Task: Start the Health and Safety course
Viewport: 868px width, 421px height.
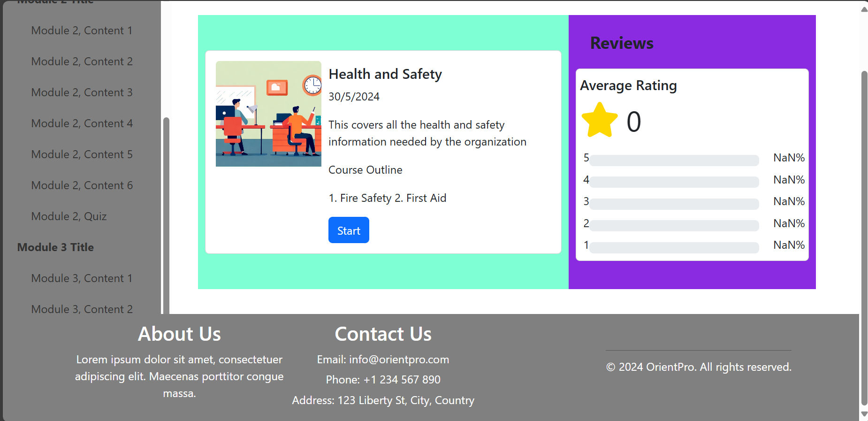Action: point(349,230)
